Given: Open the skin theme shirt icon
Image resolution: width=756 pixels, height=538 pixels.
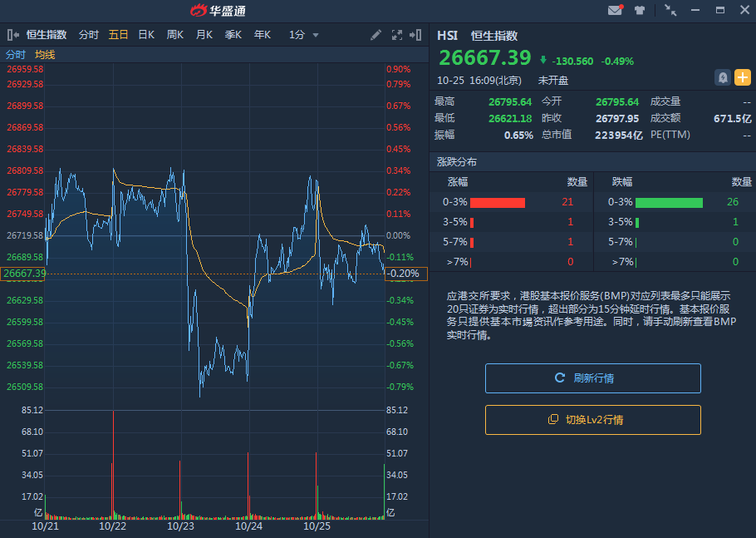Looking at the screenshot, I should (640, 11).
